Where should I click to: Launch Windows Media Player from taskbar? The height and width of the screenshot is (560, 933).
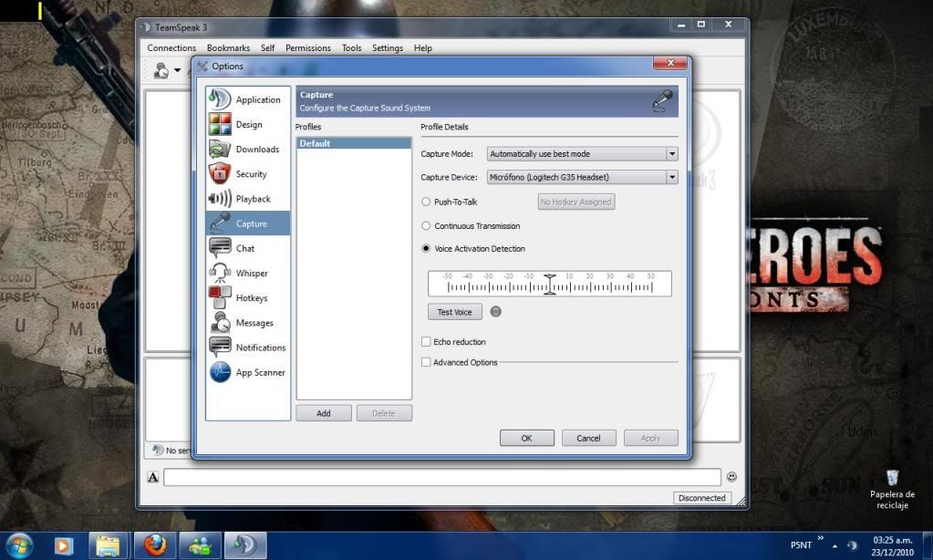point(63,545)
